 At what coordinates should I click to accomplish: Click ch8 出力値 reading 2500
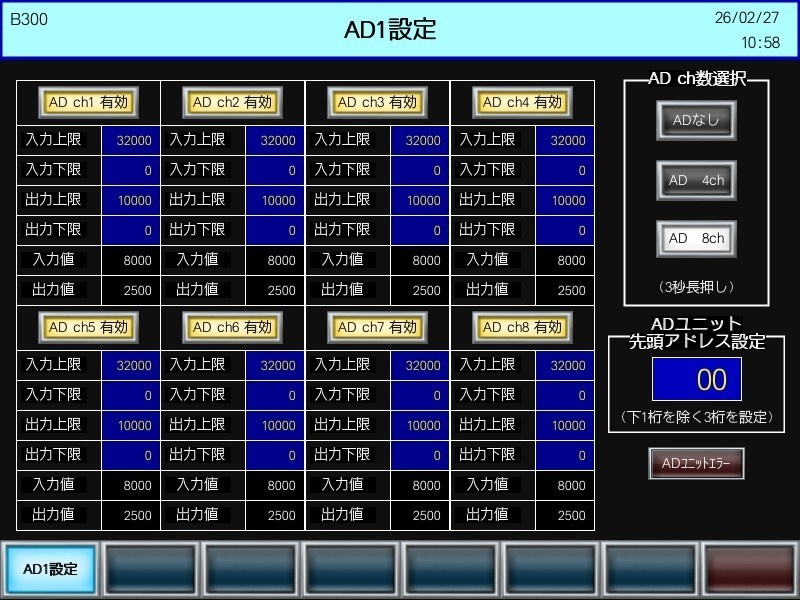coord(565,516)
